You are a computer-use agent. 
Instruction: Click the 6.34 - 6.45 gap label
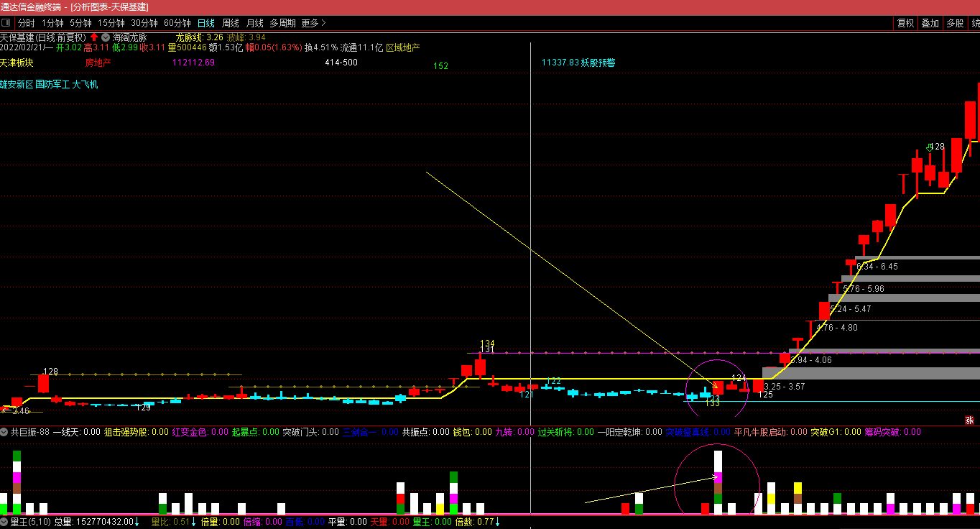click(877, 267)
